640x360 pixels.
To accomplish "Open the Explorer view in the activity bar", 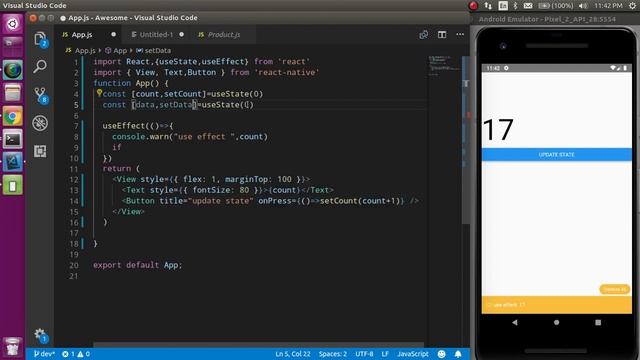I will pyautogui.click(x=40, y=39).
